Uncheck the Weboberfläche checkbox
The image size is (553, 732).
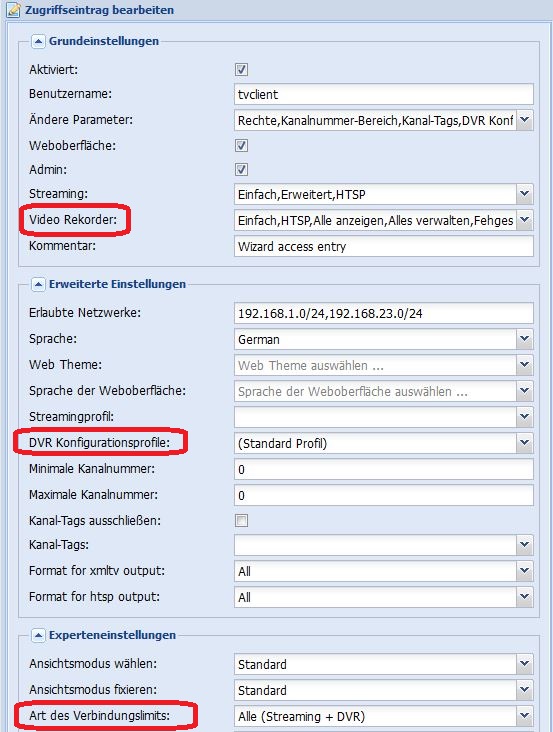click(x=241, y=145)
